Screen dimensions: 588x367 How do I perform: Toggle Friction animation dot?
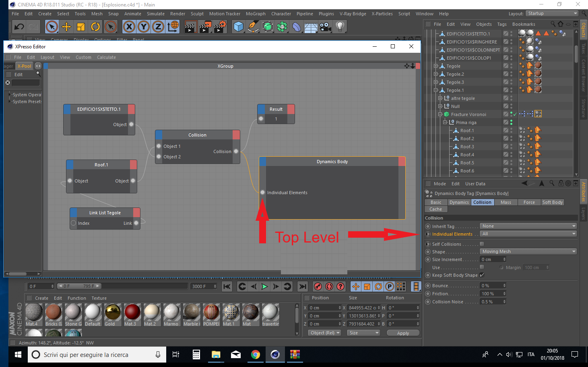[x=428, y=294]
